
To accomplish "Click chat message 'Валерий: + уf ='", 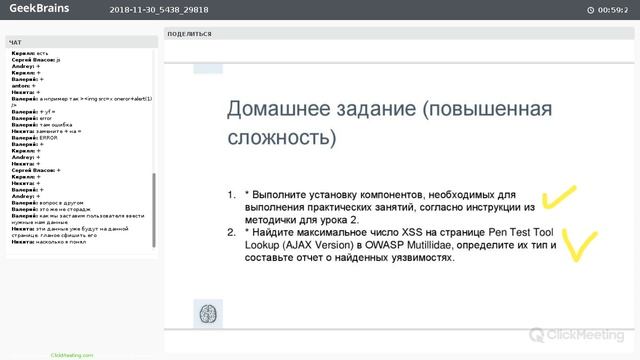I will [33, 111].
